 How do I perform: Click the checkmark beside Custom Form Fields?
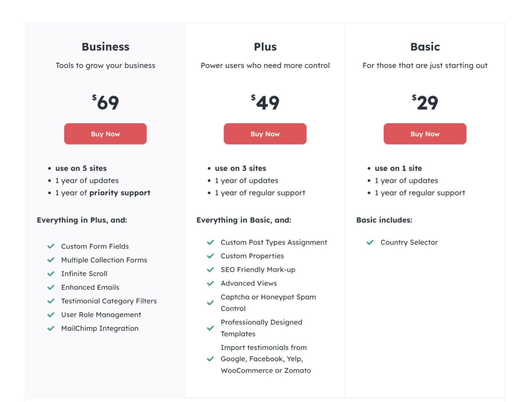[x=51, y=247]
